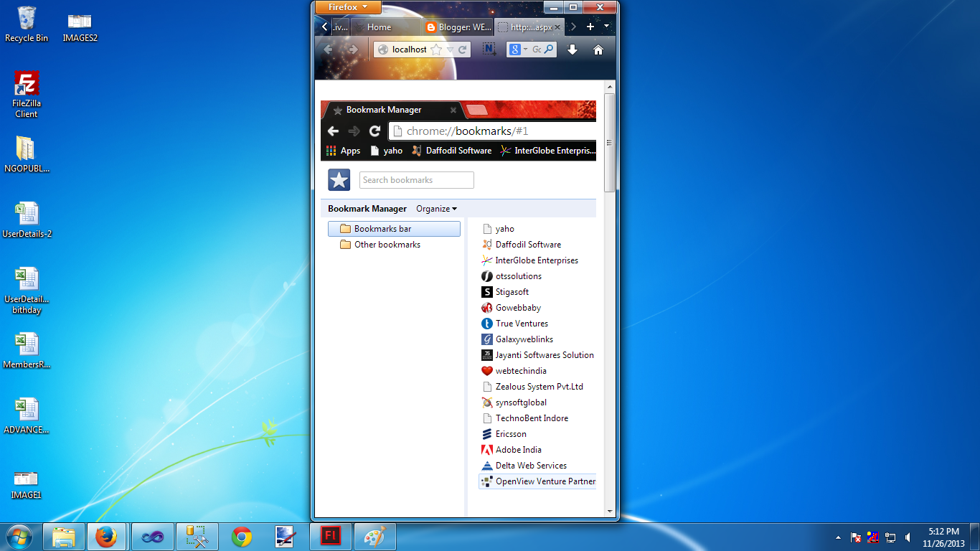
Task: Open Paint from the taskbar
Action: coord(374,537)
